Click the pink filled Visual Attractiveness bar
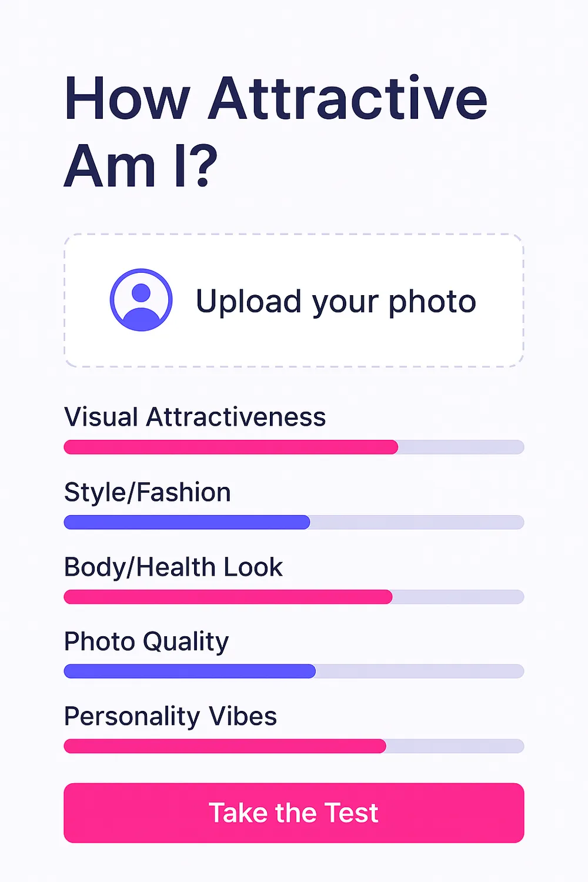The height and width of the screenshot is (882, 588). 230,447
